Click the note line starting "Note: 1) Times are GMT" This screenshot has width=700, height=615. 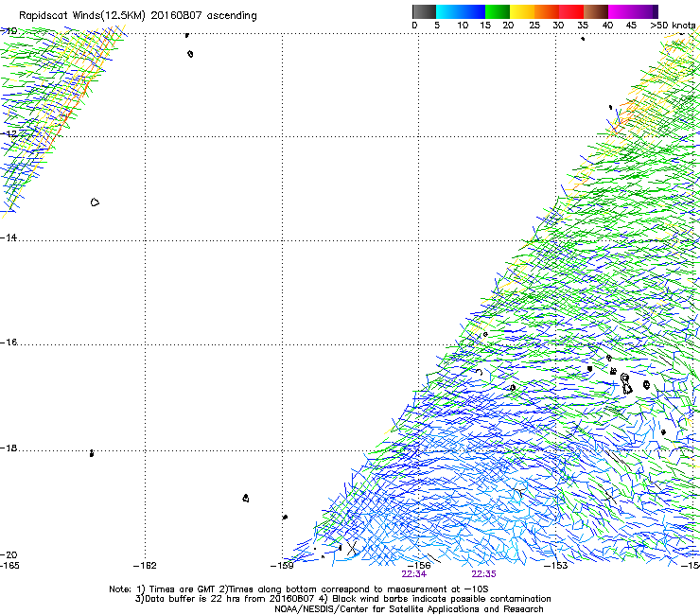[299, 589]
